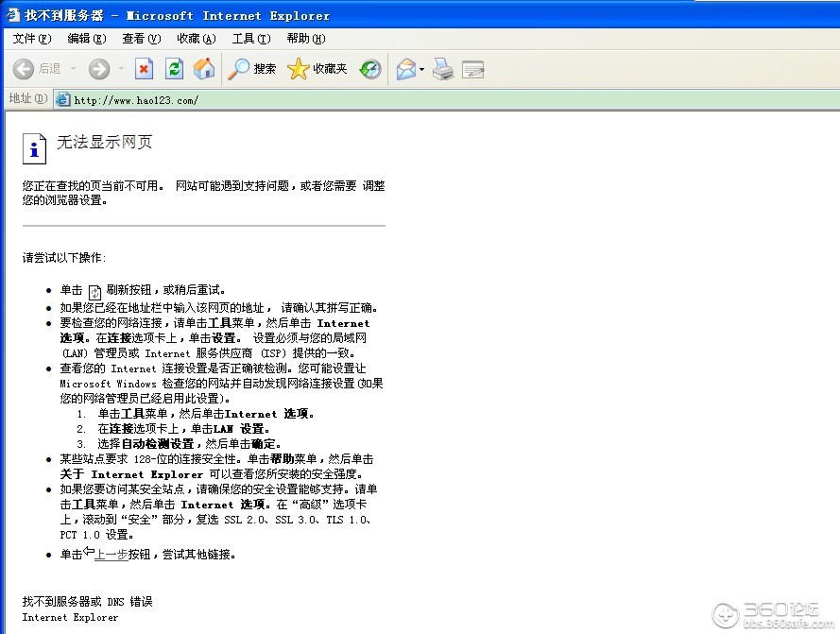Click the line 您正在查找的页当前不可用
The image size is (840, 634).
point(94,186)
